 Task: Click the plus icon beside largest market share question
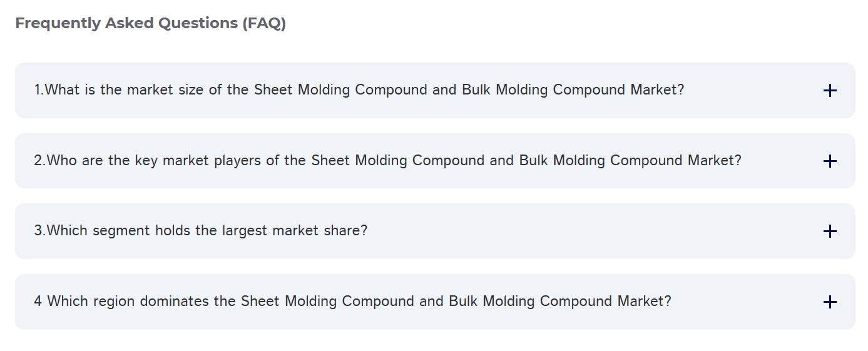point(829,231)
